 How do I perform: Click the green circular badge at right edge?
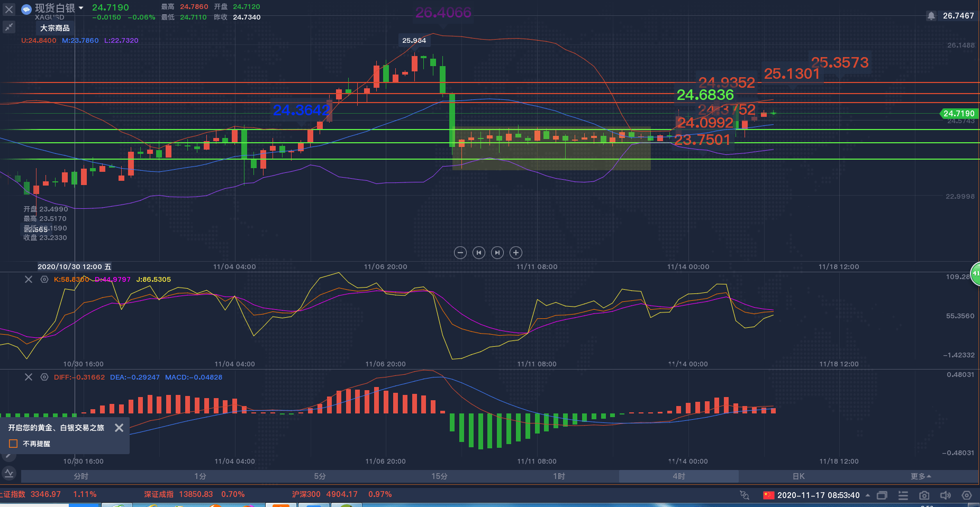click(x=975, y=273)
